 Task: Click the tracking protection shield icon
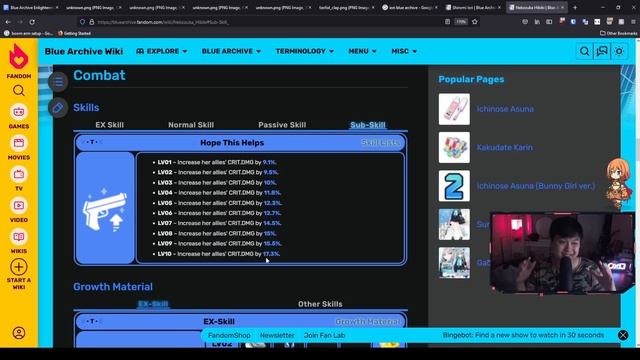(x=82, y=22)
